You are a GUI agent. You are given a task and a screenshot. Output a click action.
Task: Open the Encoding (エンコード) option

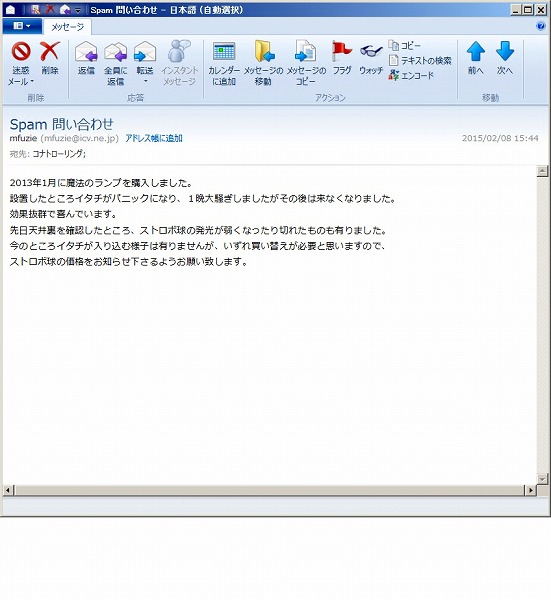(x=411, y=75)
